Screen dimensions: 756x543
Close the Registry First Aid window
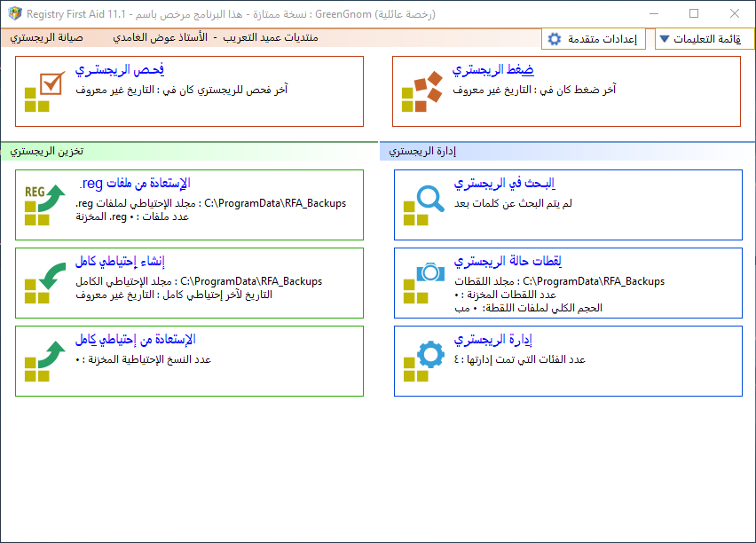(735, 13)
